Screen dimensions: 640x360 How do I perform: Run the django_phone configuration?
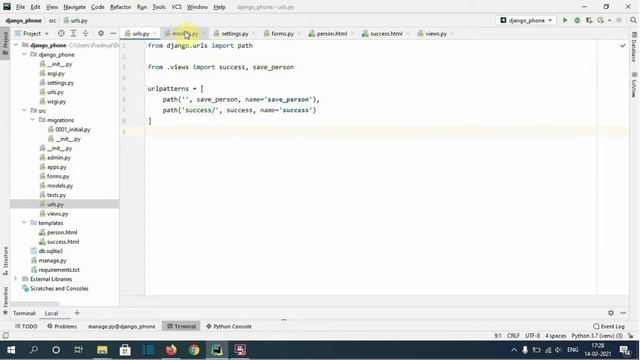click(565, 20)
